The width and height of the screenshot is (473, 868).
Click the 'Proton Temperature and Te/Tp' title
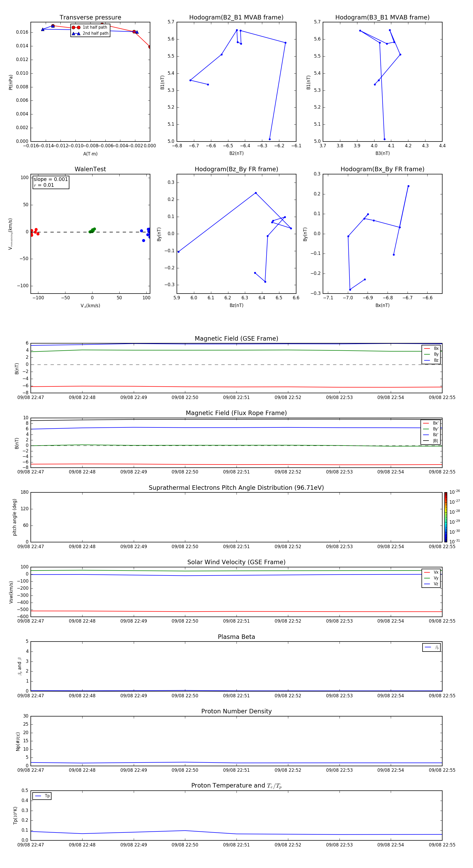coord(236,785)
